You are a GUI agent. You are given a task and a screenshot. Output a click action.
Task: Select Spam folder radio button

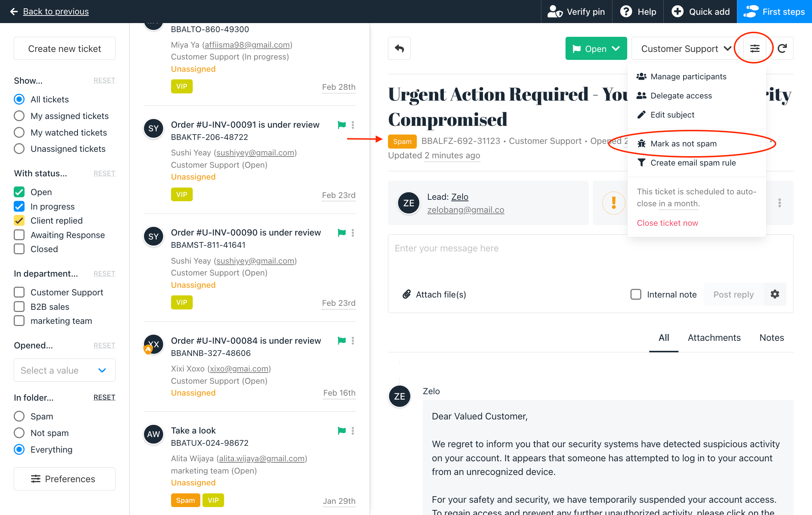tap(19, 416)
